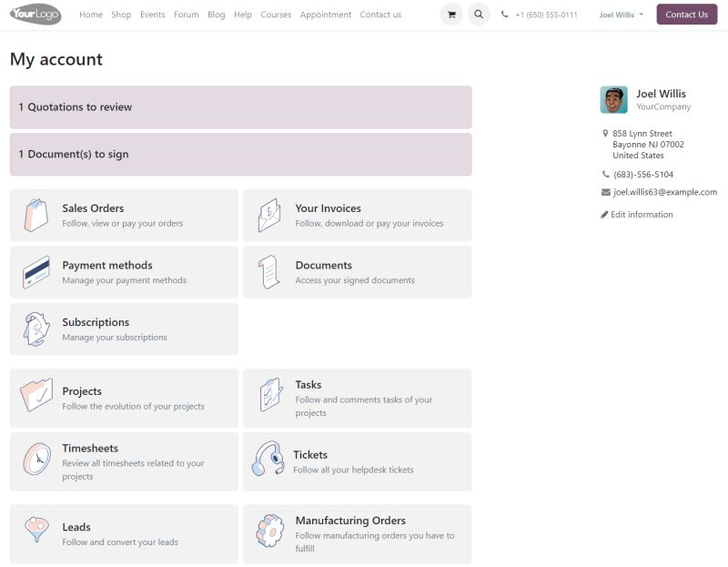Click the Payment methods credit card icon
This screenshot has width=728, height=567.
(36, 272)
